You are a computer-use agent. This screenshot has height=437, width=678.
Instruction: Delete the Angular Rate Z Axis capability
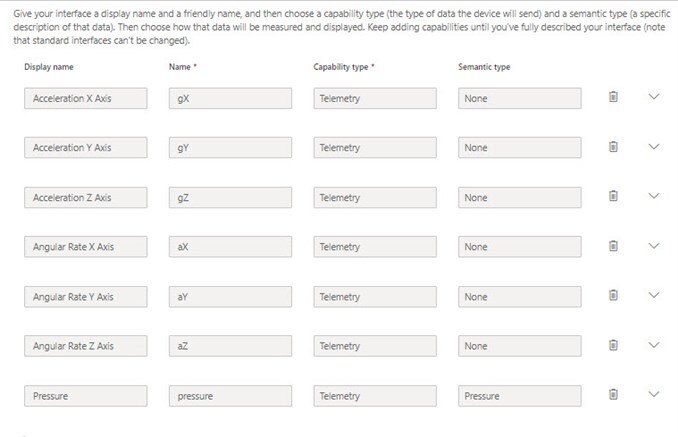613,345
